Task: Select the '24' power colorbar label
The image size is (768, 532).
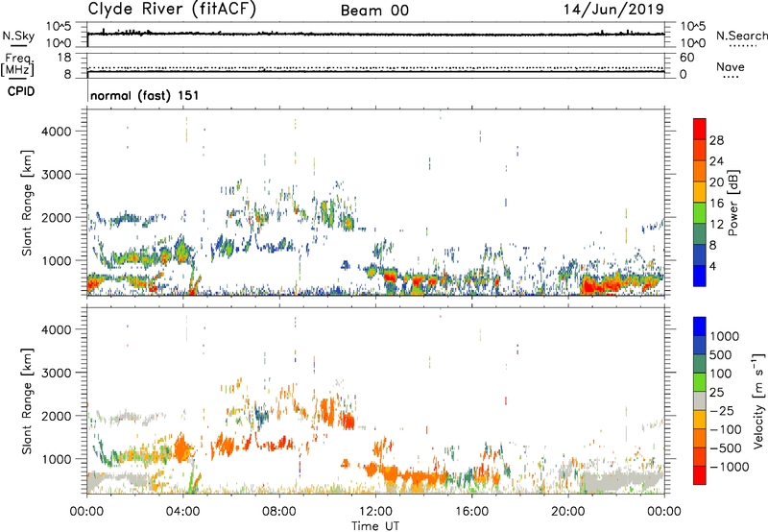Action: 716,161
